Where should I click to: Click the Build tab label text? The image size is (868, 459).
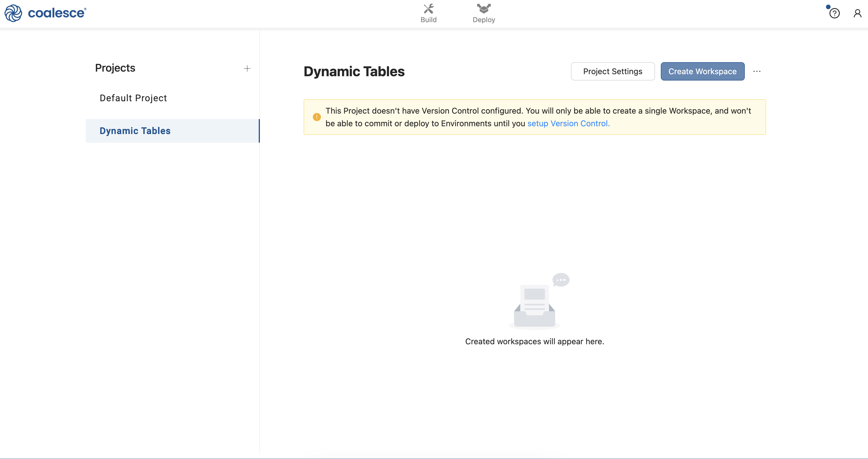[428, 20]
